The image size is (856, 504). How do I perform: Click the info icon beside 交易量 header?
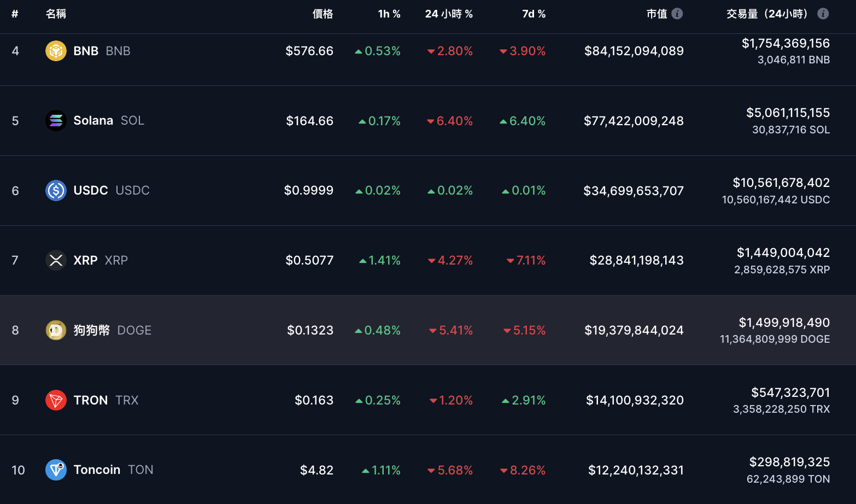tap(823, 14)
